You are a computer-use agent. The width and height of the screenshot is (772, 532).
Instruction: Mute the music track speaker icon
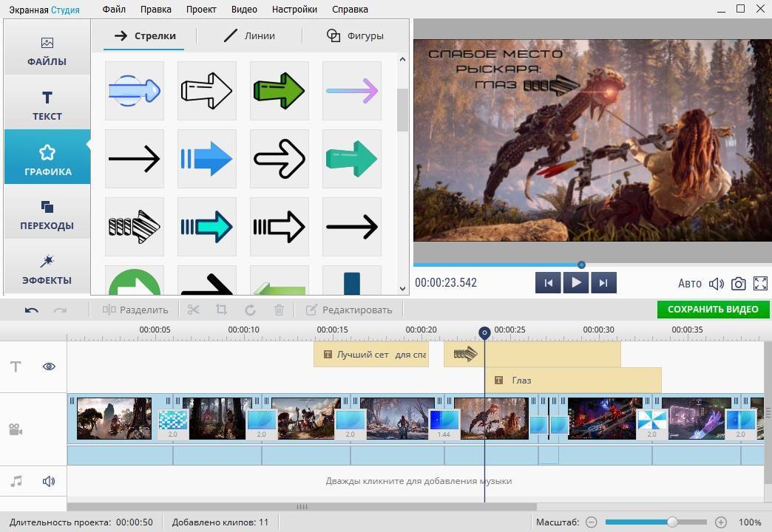click(x=49, y=482)
